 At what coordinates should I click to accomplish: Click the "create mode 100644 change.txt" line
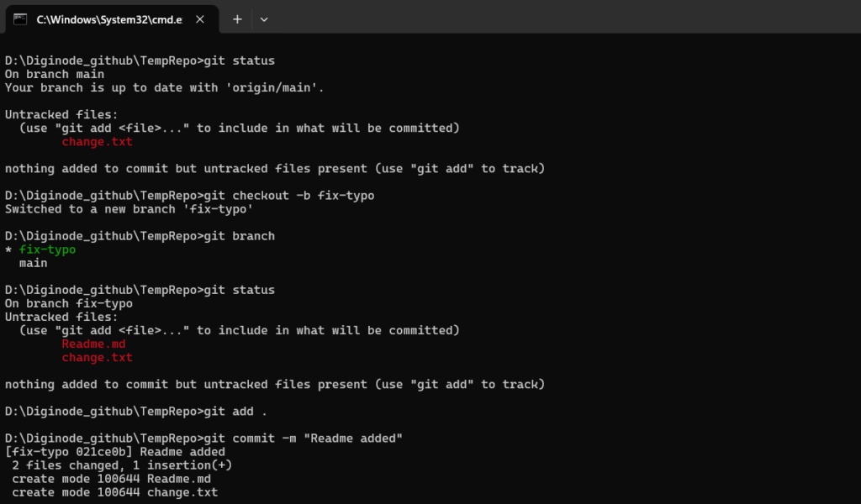point(114,491)
